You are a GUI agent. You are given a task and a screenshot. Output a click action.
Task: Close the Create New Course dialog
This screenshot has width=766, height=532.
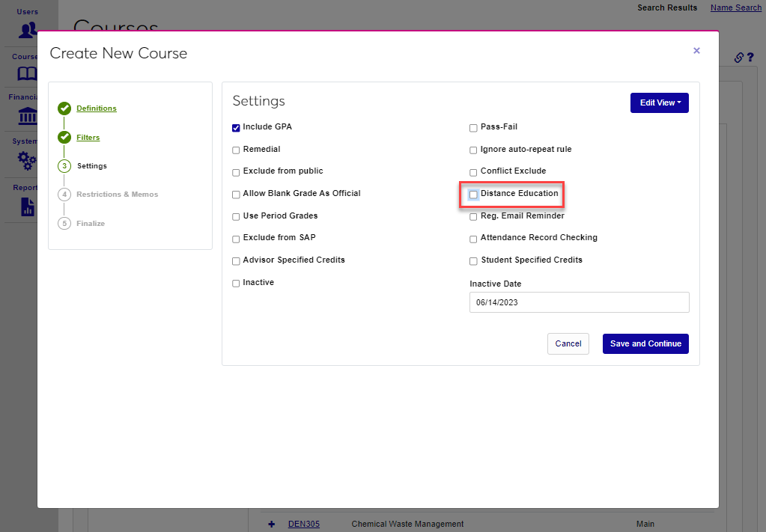coord(696,51)
